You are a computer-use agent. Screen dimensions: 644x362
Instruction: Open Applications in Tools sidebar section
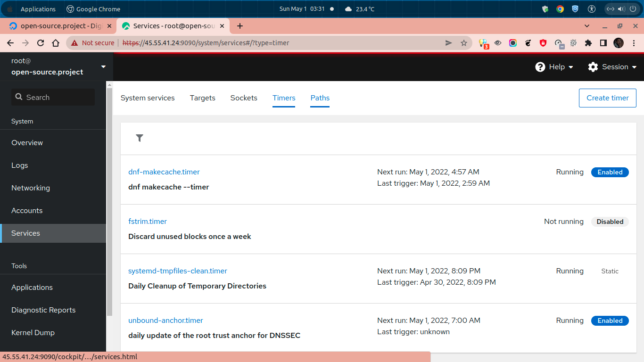coord(53,288)
